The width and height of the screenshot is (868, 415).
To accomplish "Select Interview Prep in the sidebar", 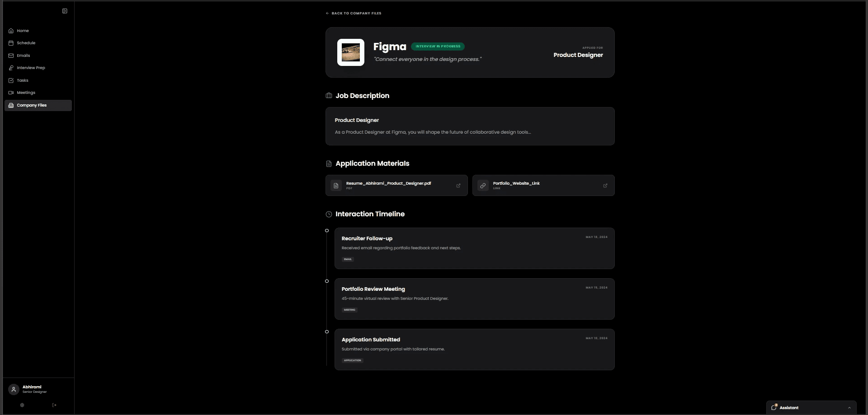I will pyautogui.click(x=38, y=68).
